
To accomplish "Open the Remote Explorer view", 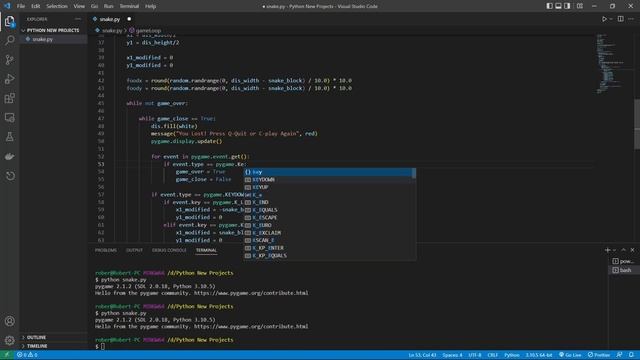I will pos(10,118).
